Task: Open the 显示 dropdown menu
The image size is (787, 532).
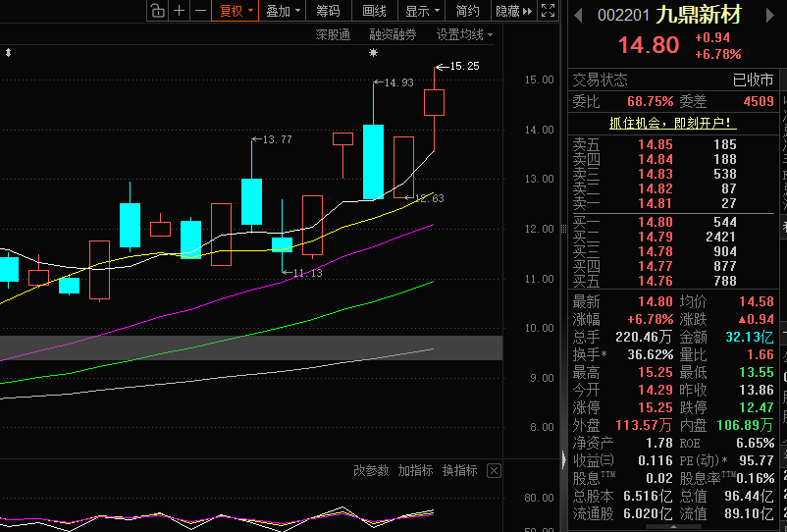Action: tap(422, 11)
